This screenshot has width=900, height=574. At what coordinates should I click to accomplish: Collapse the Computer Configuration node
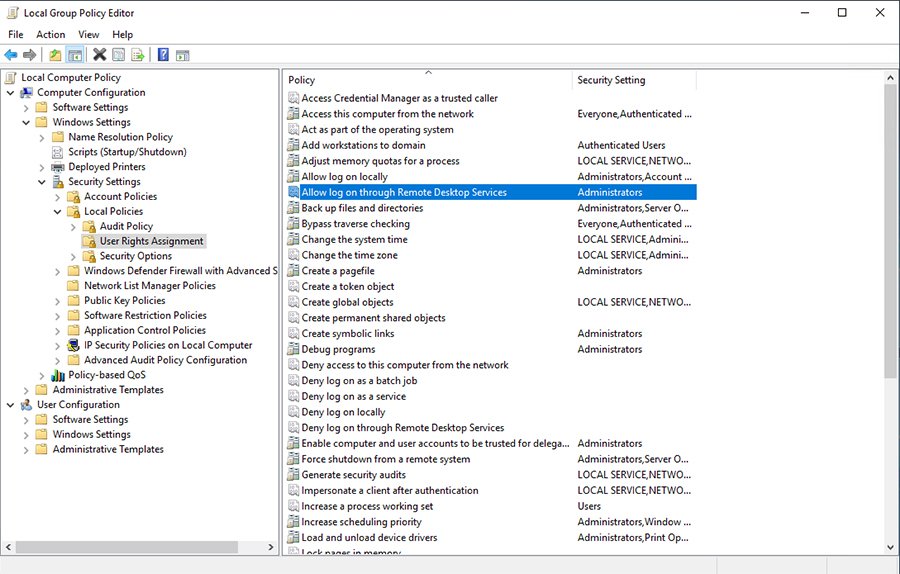click(11, 93)
